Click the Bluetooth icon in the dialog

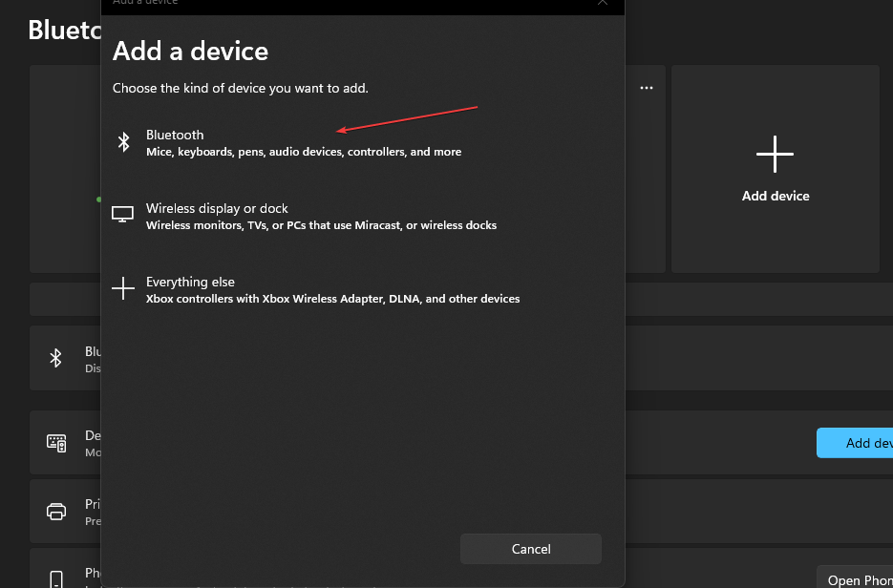click(123, 142)
